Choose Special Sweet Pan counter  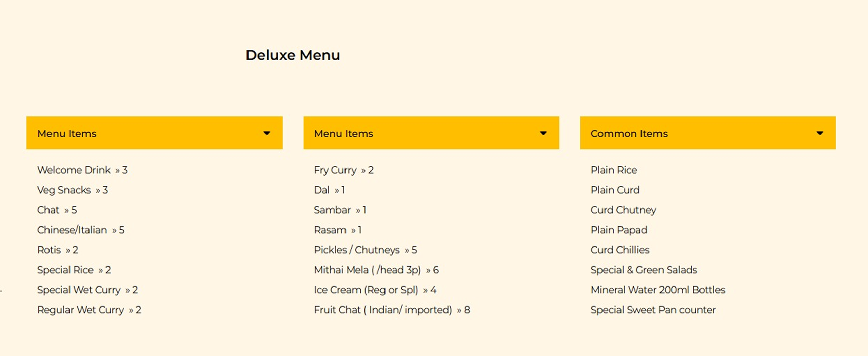click(653, 310)
